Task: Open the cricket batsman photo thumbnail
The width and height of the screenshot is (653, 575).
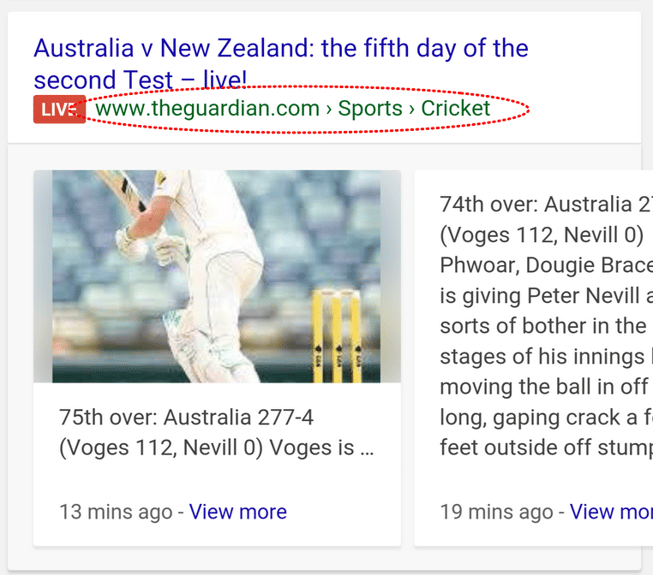Action: coord(217,276)
